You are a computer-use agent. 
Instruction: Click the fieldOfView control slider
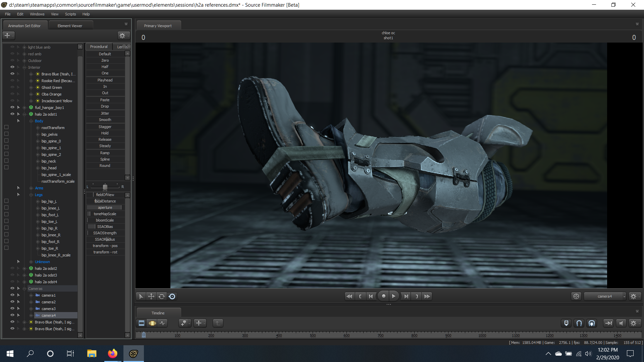[105, 195]
